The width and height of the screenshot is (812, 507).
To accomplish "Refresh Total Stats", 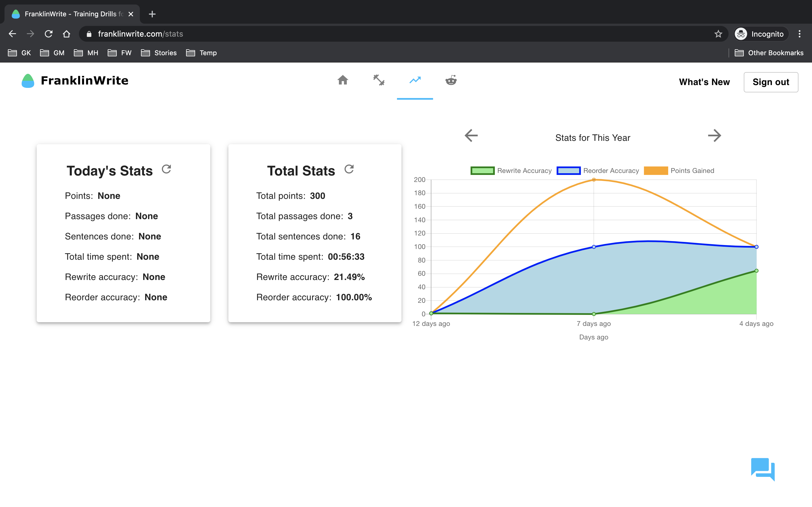I will point(349,169).
